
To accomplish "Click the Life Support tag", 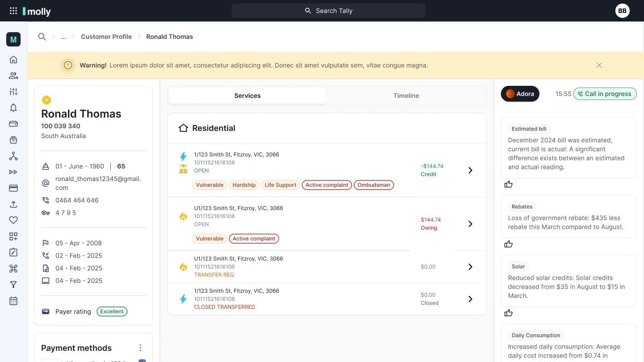I will pyautogui.click(x=280, y=185).
